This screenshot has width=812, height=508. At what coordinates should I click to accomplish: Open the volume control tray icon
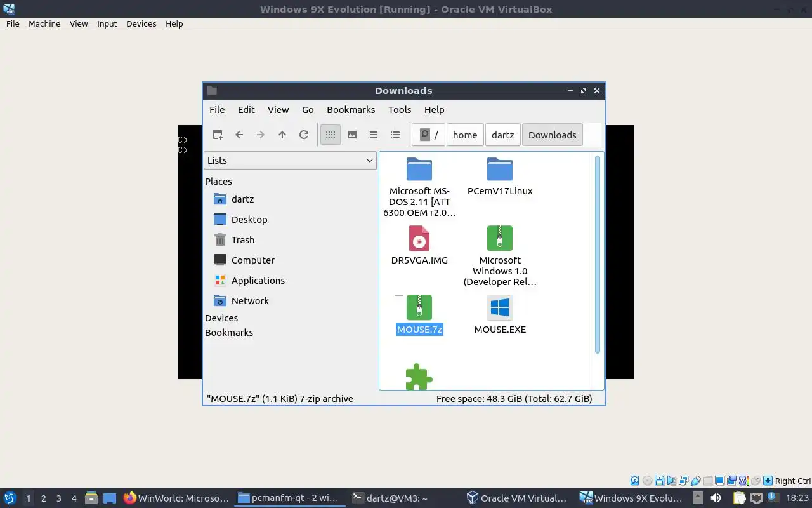[716, 498]
